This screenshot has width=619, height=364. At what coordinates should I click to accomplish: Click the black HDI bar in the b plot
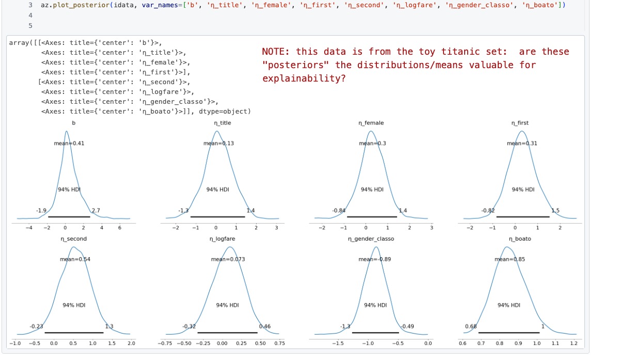click(69, 217)
